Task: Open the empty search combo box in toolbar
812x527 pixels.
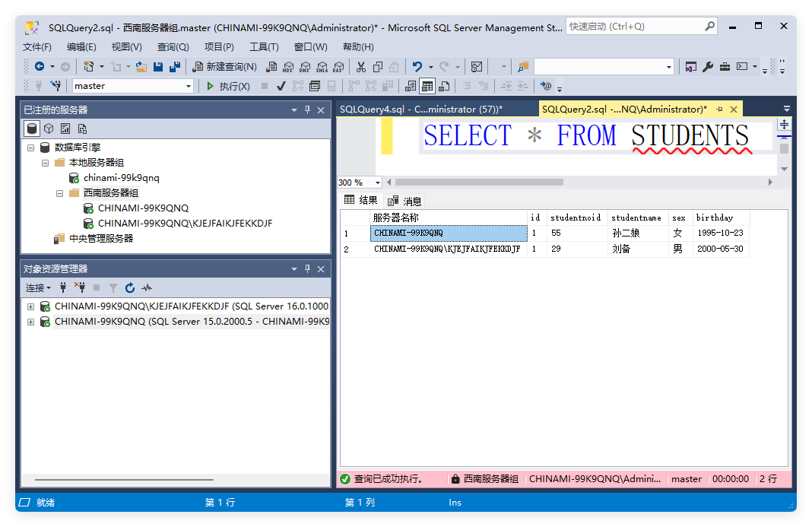Action: [604, 67]
